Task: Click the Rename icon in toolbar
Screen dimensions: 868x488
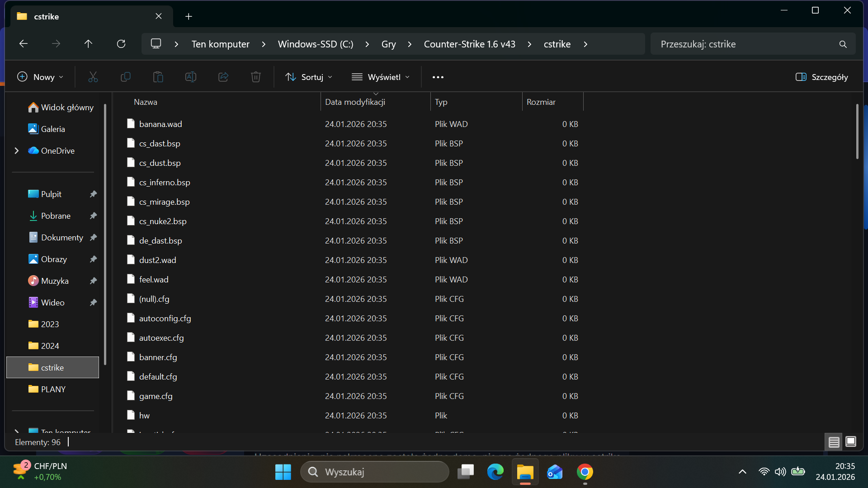Action: point(191,77)
